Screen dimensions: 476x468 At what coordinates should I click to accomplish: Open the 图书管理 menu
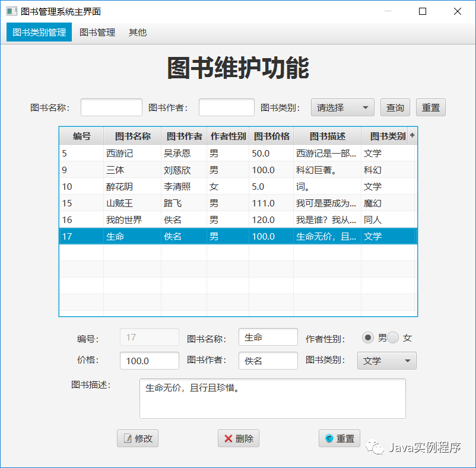[97, 32]
